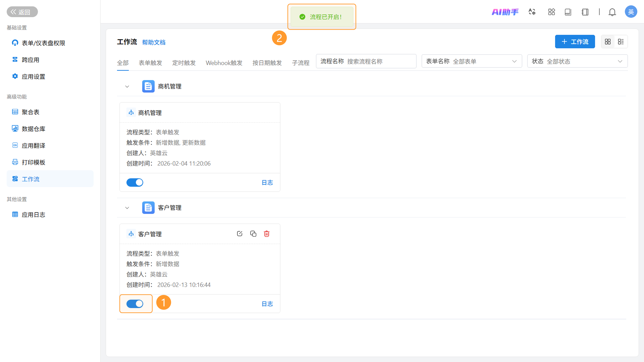
Task: Click the delete icon on 客户管理 workflow
Action: [x=266, y=234]
